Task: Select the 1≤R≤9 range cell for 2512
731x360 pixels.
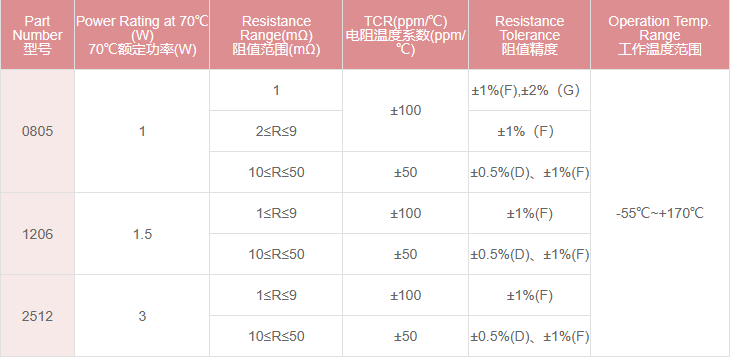Action: pos(276,295)
